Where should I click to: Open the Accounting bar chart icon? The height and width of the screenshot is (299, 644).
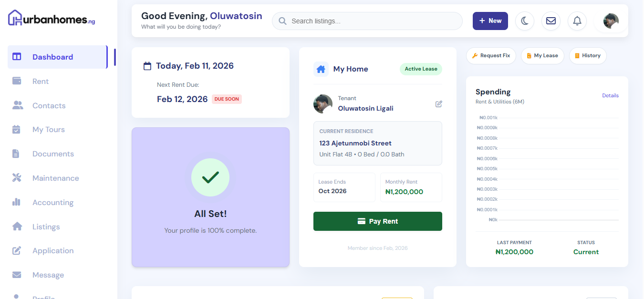tap(17, 202)
